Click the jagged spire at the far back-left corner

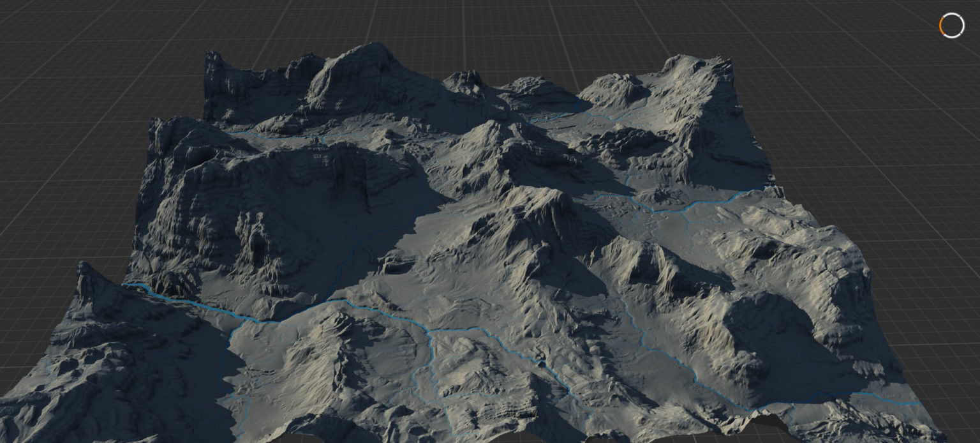212,64
